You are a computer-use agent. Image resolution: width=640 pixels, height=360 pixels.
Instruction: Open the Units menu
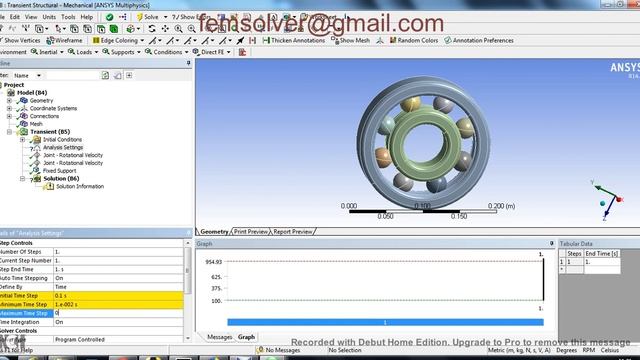click(x=49, y=17)
